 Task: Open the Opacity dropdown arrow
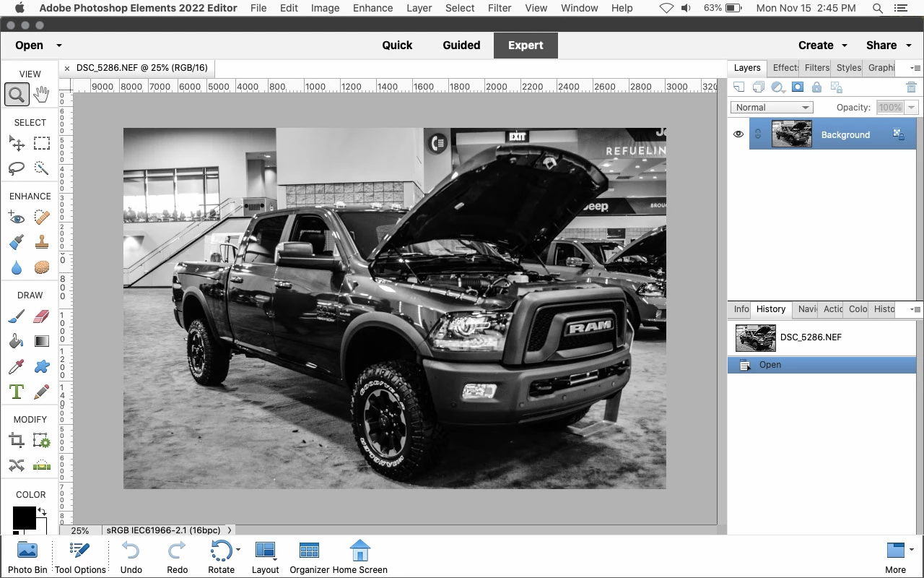coord(911,107)
